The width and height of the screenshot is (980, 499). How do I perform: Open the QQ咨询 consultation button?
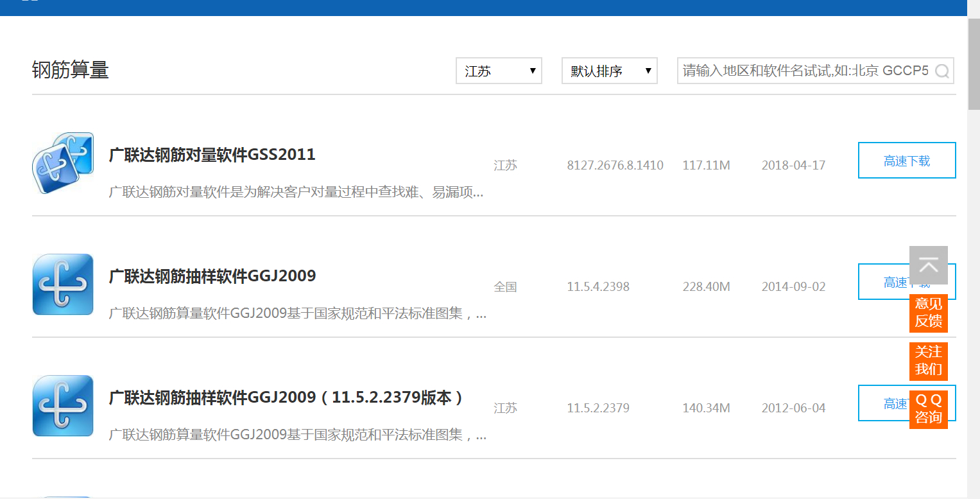(x=928, y=409)
